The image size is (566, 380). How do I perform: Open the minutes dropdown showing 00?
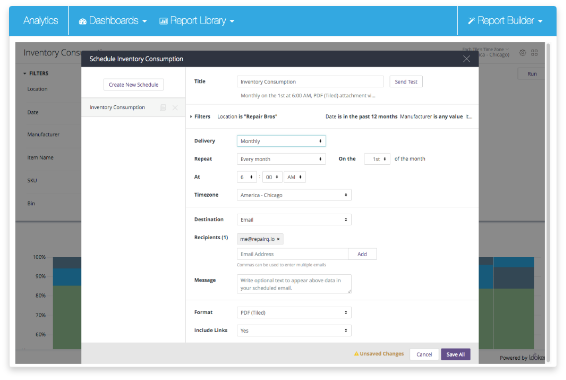coord(272,177)
